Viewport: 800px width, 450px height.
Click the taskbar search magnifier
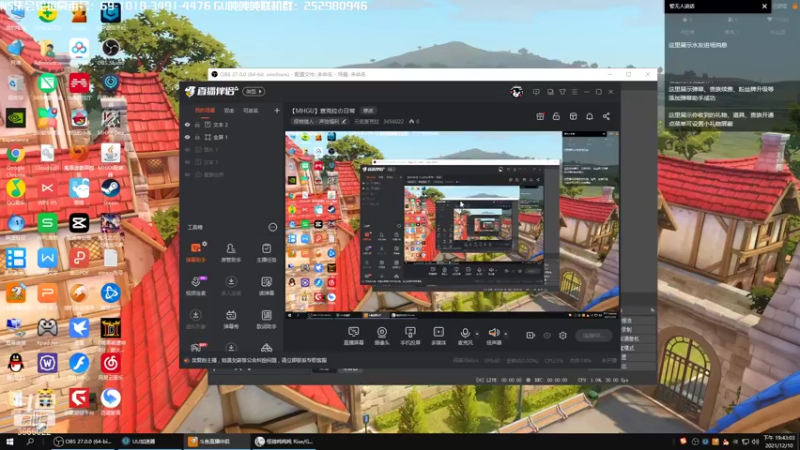[x=30, y=441]
